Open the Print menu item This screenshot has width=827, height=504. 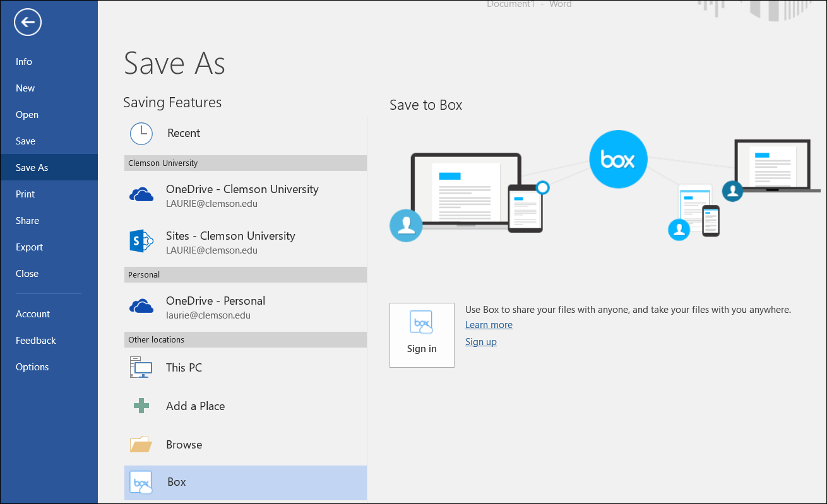(x=25, y=194)
